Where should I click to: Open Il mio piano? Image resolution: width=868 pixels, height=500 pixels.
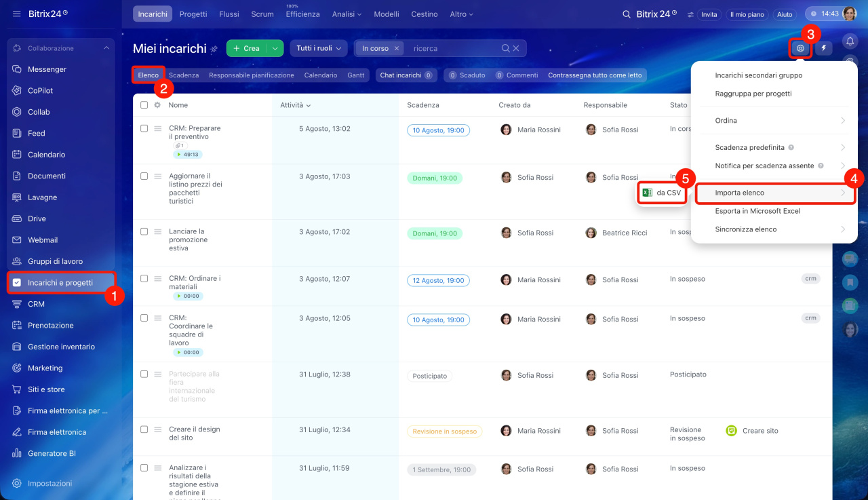pyautogui.click(x=747, y=14)
